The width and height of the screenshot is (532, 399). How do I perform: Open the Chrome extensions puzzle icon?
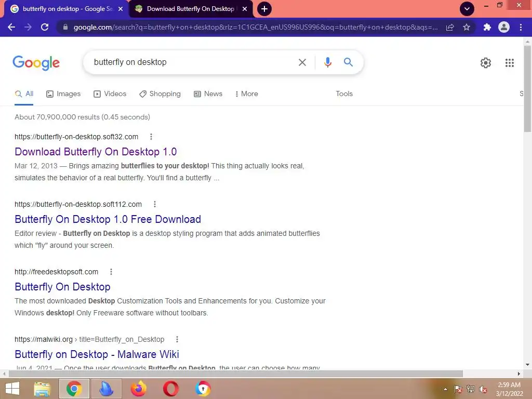[x=487, y=27]
